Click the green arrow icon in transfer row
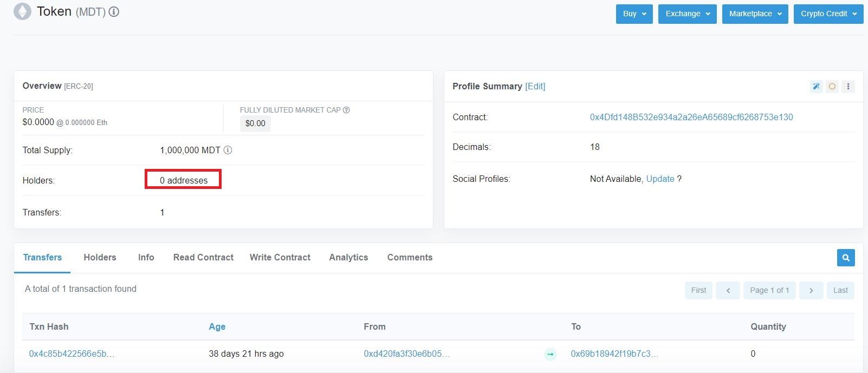Image resolution: width=868 pixels, height=373 pixels. pyautogui.click(x=550, y=354)
